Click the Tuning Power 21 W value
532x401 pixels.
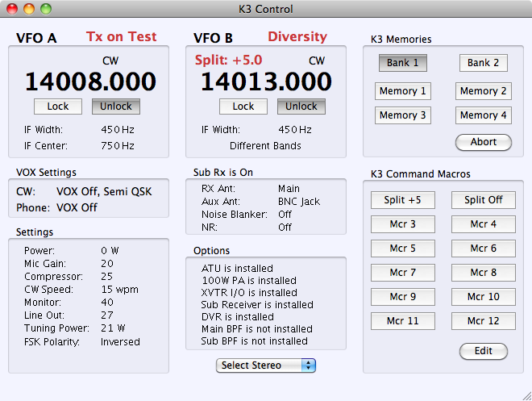(113, 328)
